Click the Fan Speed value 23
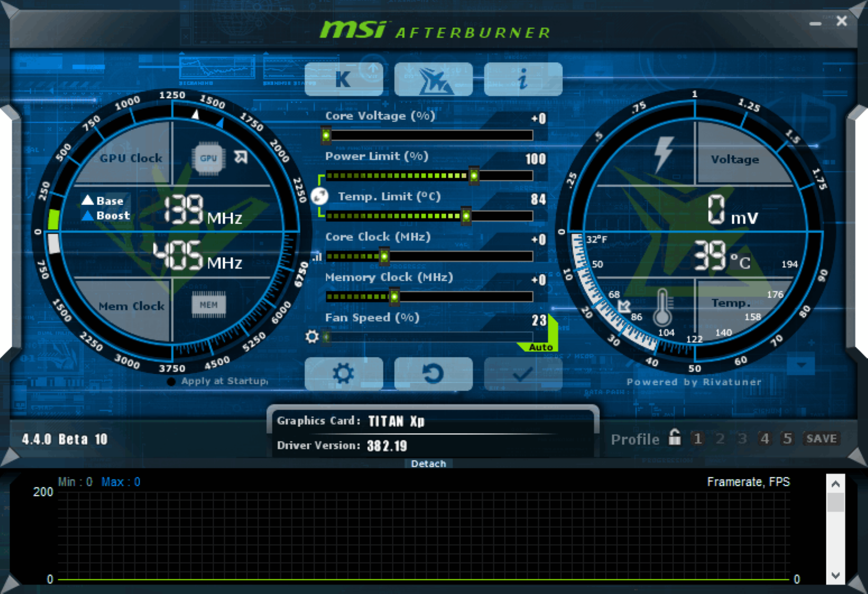 click(x=539, y=320)
